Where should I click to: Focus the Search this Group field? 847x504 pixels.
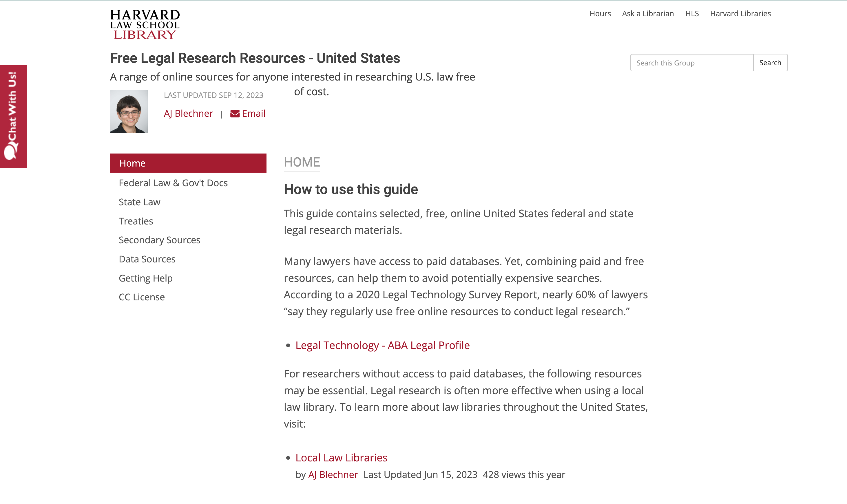point(691,63)
